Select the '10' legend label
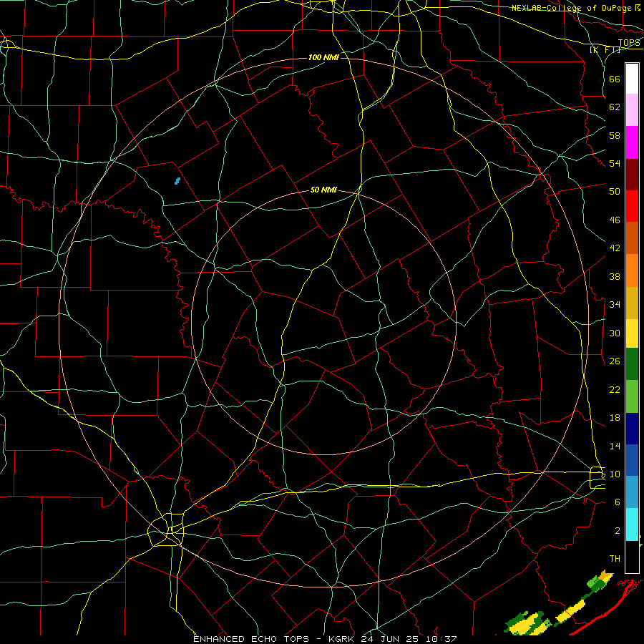The image size is (644, 644). [x=615, y=474]
